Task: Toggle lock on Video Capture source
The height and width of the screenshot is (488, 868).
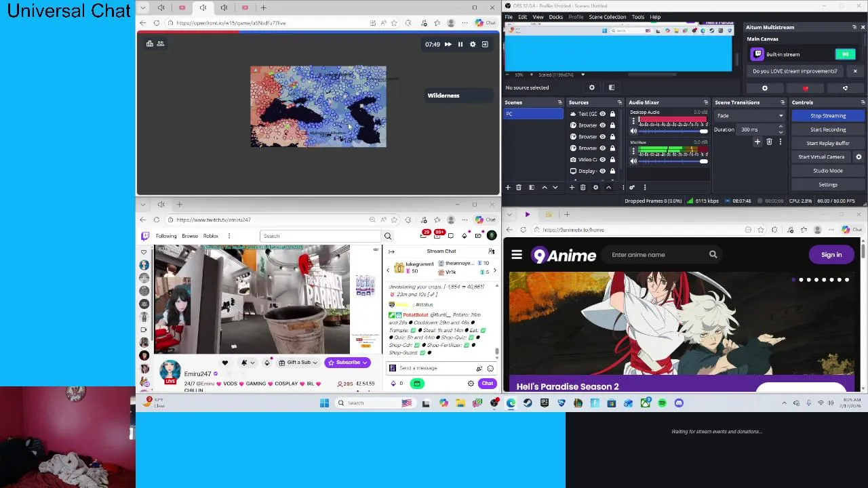Action: (x=612, y=159)
